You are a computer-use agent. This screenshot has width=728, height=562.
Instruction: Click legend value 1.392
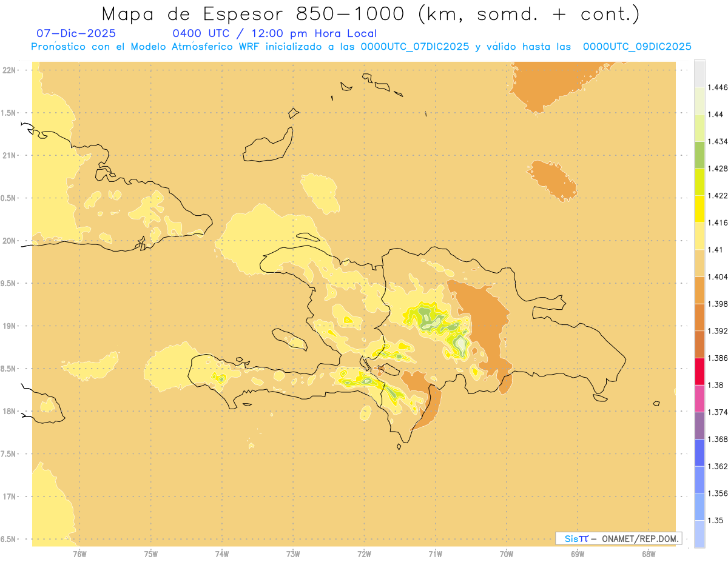718,331
